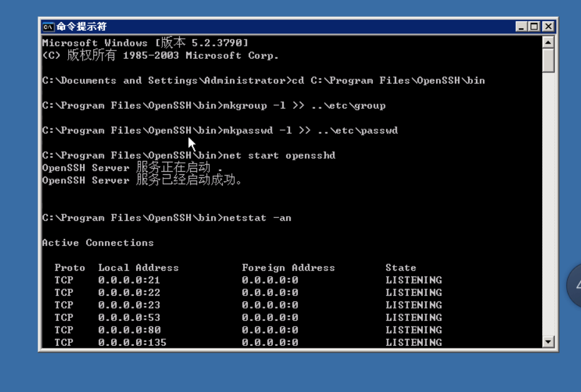Click local address 0.0.0.0:23
The image size is (581, 392).
(129, 305)
